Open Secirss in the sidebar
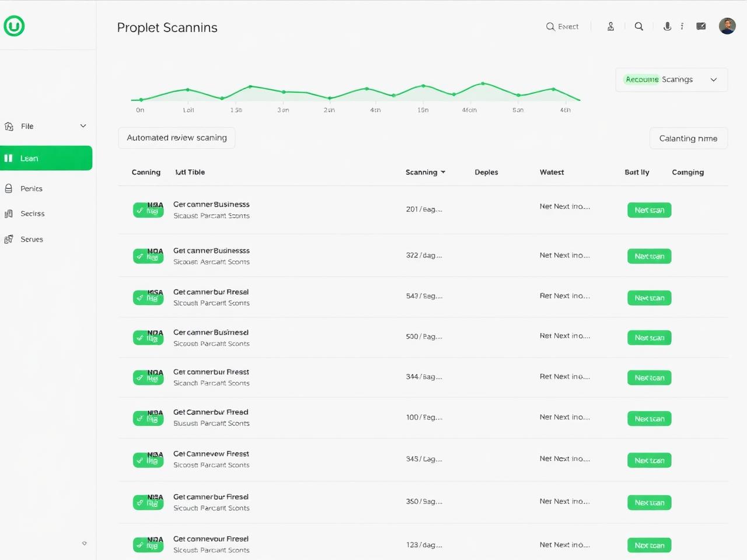This screenshot has height=560, width=747. click(x=33, y=213)
